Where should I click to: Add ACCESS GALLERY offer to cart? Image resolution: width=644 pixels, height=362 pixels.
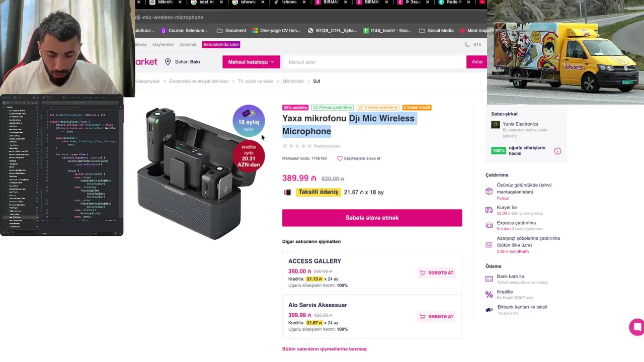click(437, 273)
